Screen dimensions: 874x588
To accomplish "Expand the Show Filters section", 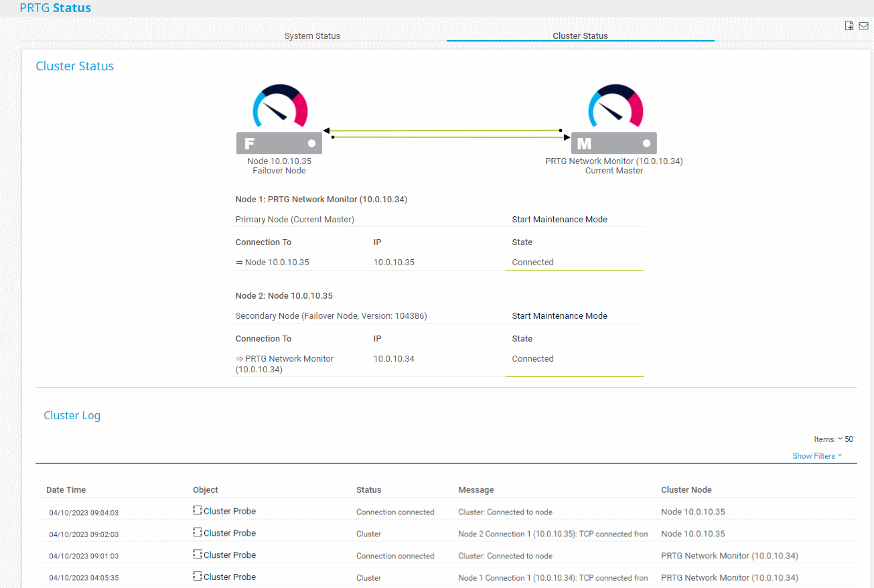I will tap(817, 456).
